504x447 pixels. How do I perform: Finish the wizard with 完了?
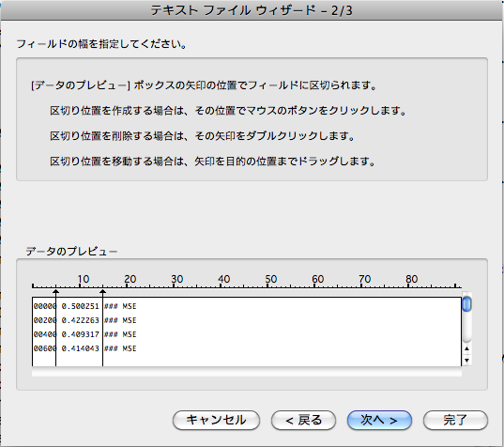pyautogui.click(x=455, y=420)
